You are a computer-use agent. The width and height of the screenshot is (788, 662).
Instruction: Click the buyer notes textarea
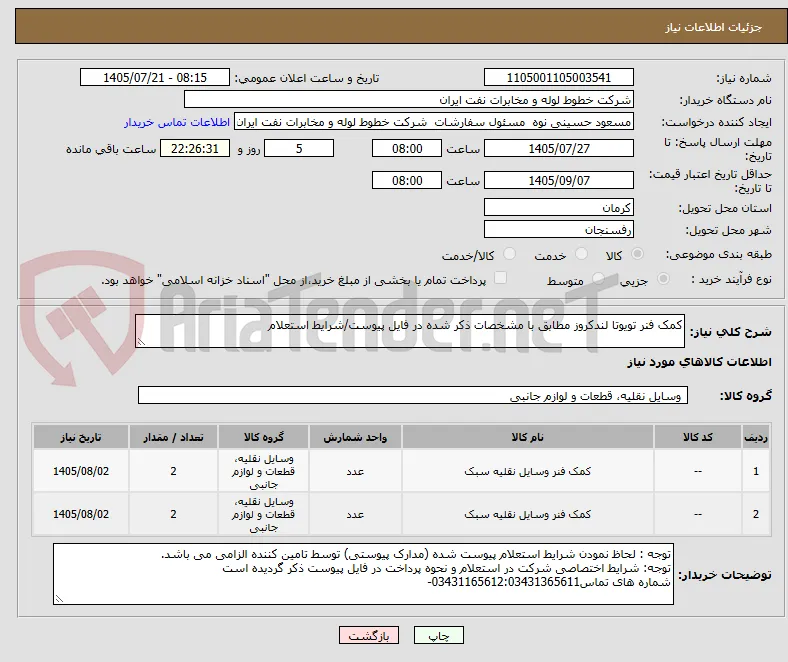tap(363, 574)
